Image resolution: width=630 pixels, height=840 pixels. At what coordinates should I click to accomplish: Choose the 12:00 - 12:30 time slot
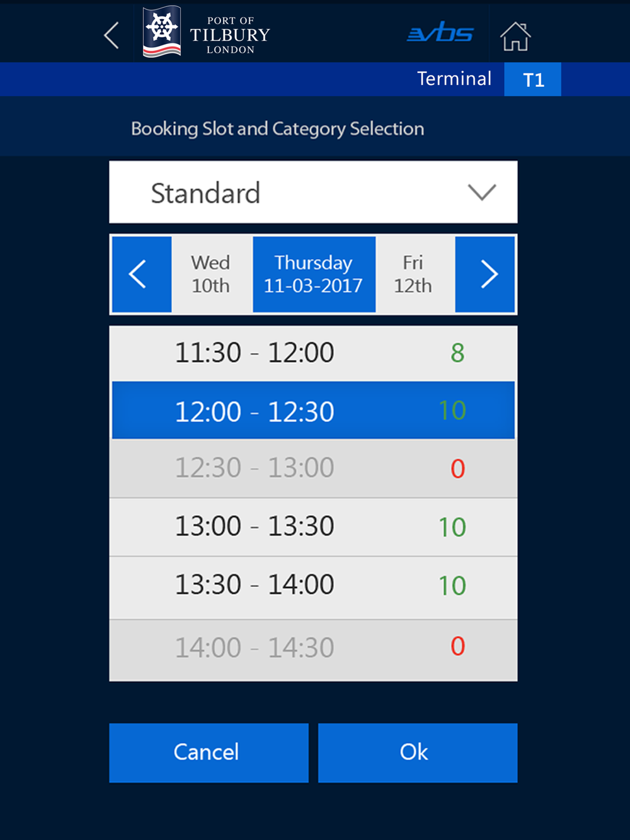click(313, 411)
